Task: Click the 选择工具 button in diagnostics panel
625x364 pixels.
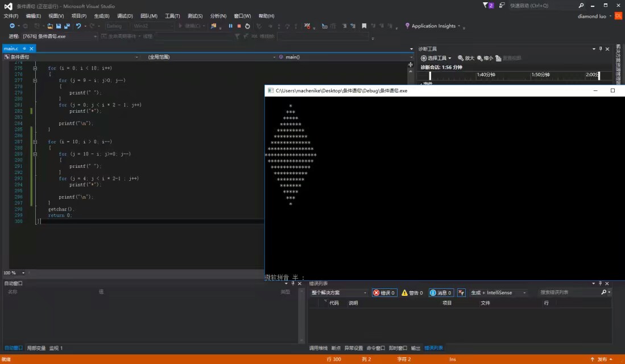Action: click(x=436, y=58)
